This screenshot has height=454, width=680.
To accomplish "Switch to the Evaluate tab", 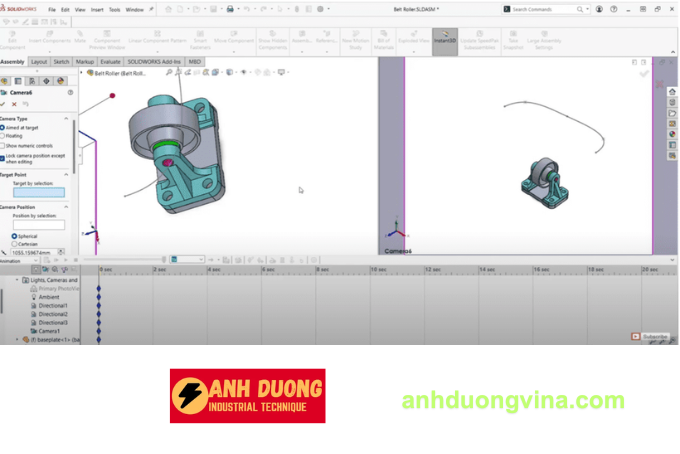I will click(x=110, y=61).
